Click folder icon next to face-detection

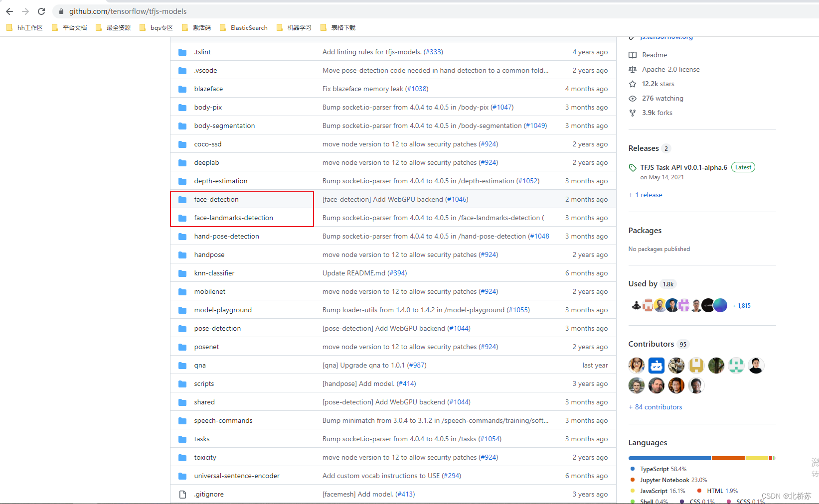tap(182, 199)
